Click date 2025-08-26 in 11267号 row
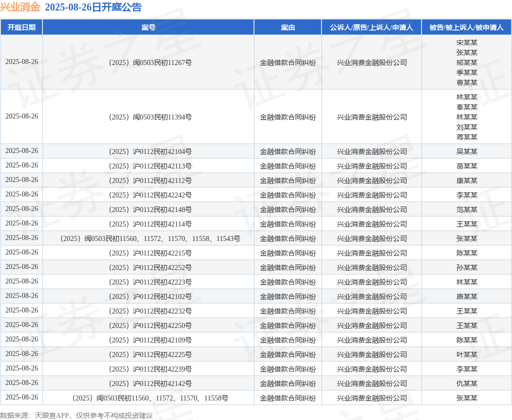 point(21,61)
